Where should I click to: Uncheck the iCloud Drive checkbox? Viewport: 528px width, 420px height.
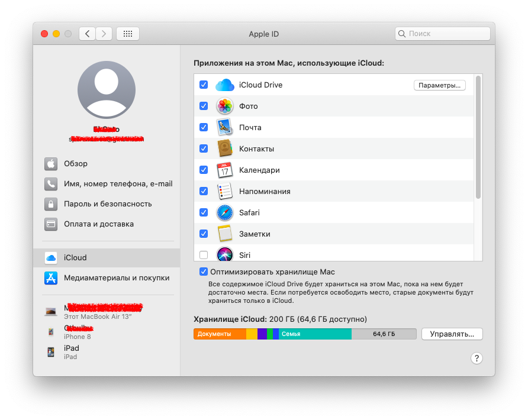[204, 85]
